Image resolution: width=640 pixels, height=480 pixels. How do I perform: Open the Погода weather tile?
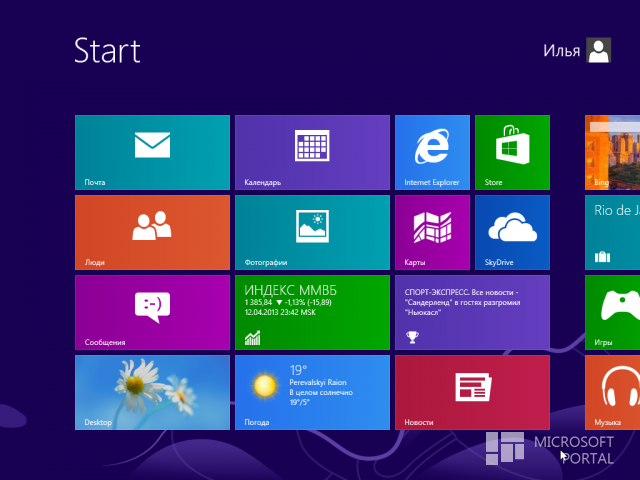(x=312, y=392)
